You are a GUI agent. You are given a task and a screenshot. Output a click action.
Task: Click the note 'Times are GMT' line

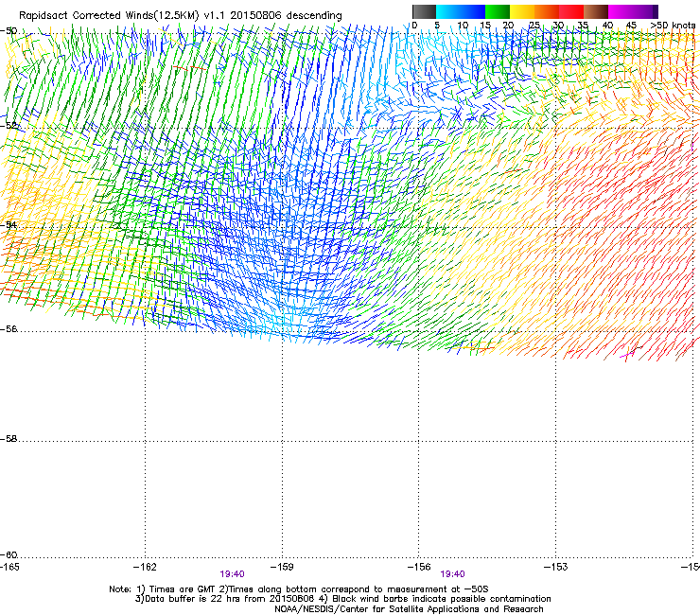299,589
